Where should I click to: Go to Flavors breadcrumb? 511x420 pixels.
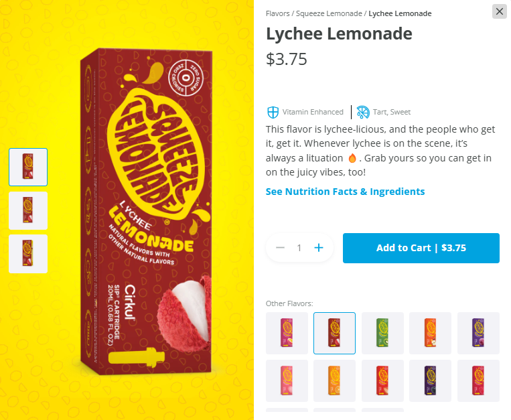pyautogui.click(x=278, y=13)
